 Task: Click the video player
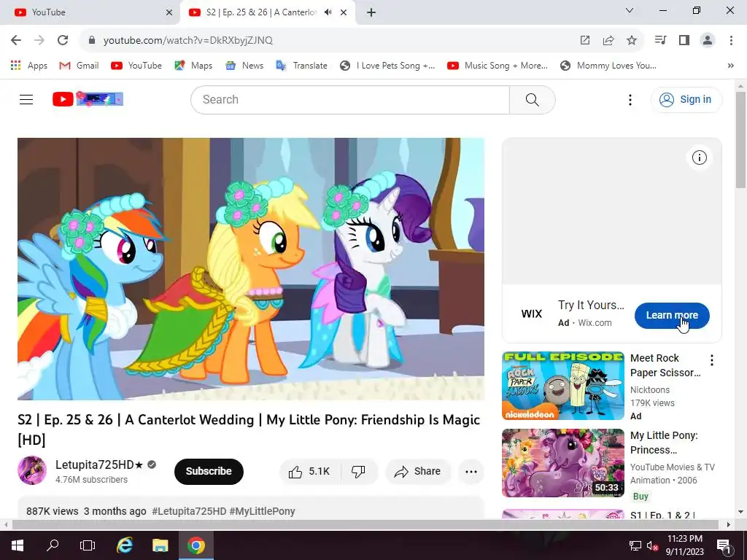click(251, 269)
